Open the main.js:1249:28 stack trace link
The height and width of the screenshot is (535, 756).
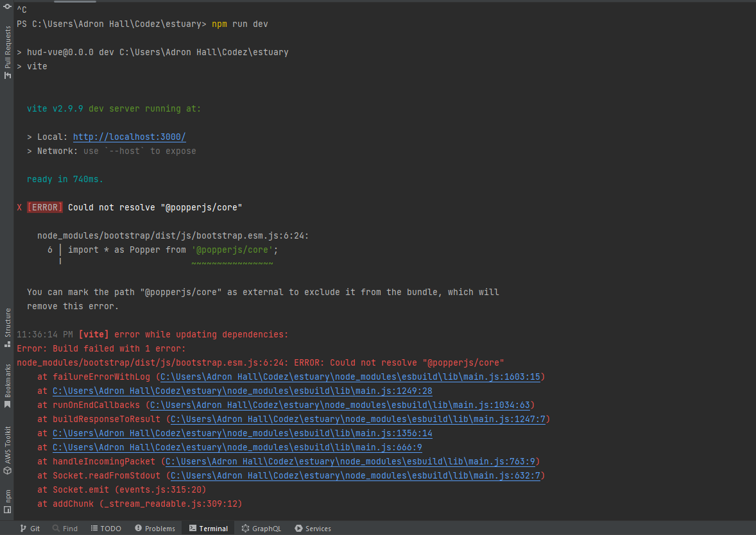pyautogui.click(x=243, y=391)
